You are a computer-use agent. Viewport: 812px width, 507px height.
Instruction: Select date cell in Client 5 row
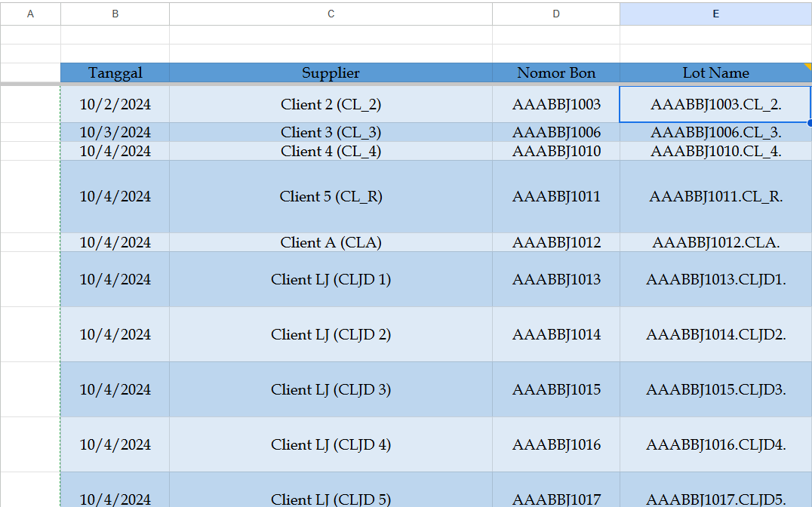tap(115, 196)
